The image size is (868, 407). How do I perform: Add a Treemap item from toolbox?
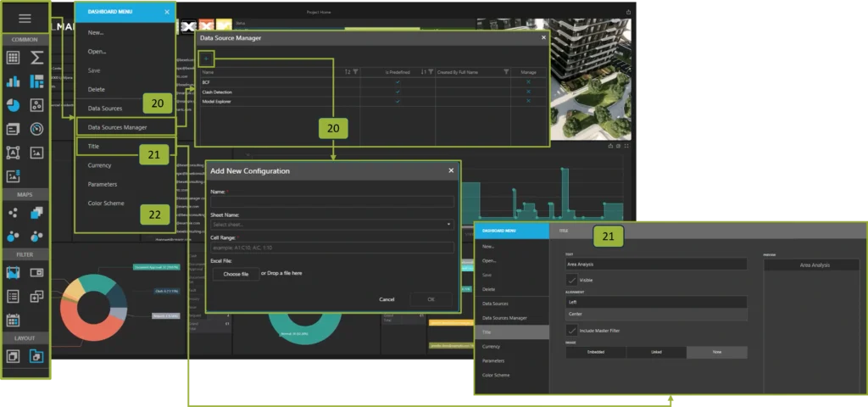36,81
